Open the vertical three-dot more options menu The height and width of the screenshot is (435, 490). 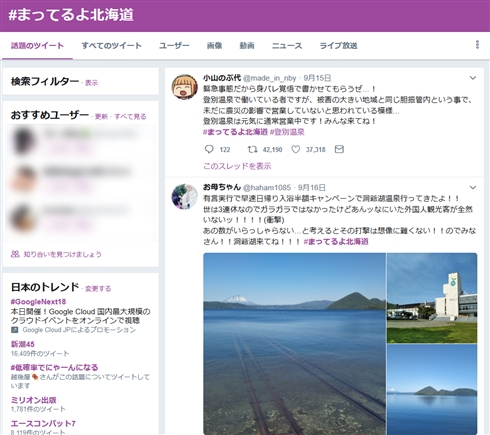pos(477,45)
